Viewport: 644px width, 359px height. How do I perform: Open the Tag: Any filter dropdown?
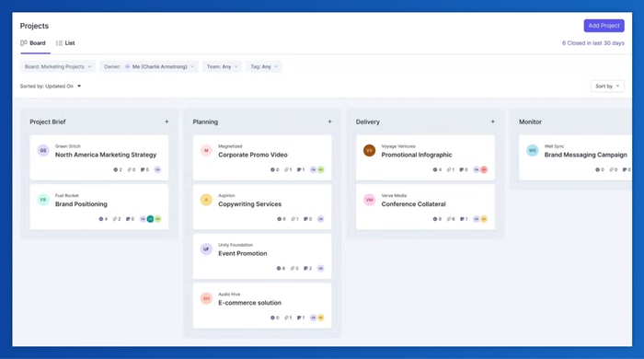coord(264,66)
